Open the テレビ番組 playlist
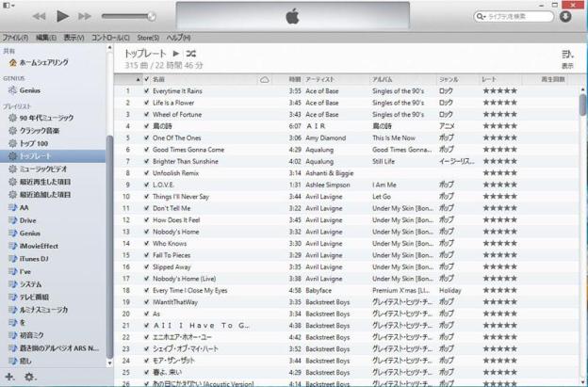The height and width of the screenshot is (387, 588). click(29, 298)
